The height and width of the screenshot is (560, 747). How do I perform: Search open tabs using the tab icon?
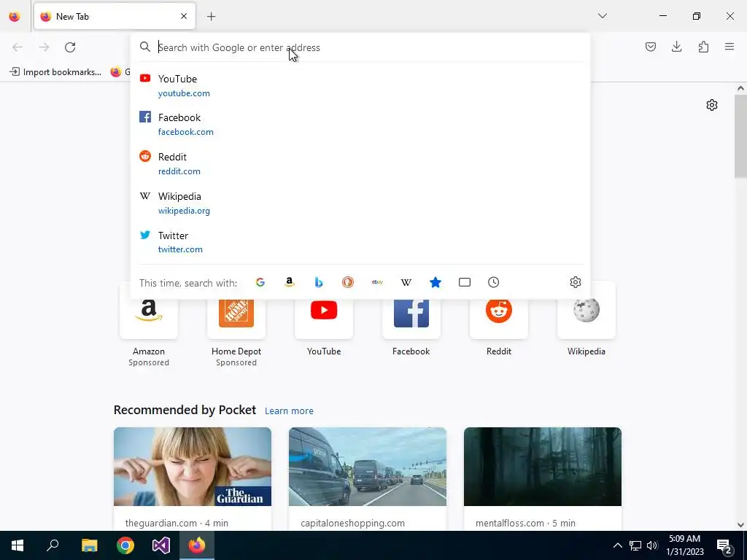(x=465, y=282)
